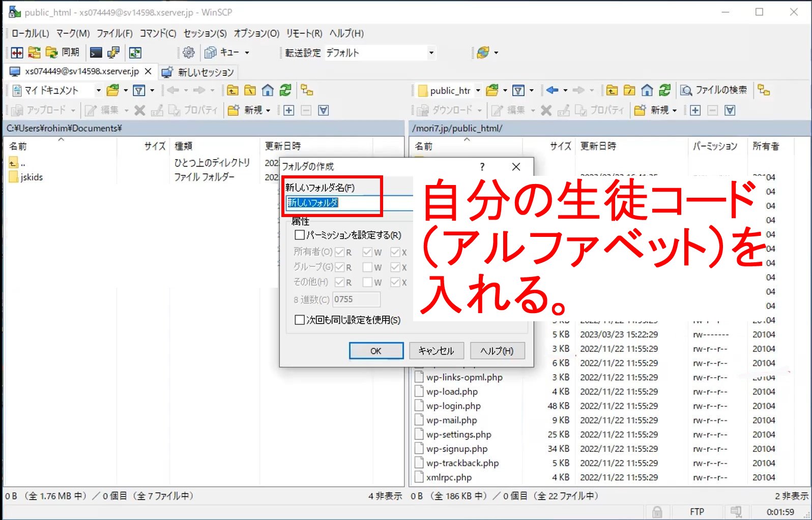Click the パーミッション column header

click(715, 146)
